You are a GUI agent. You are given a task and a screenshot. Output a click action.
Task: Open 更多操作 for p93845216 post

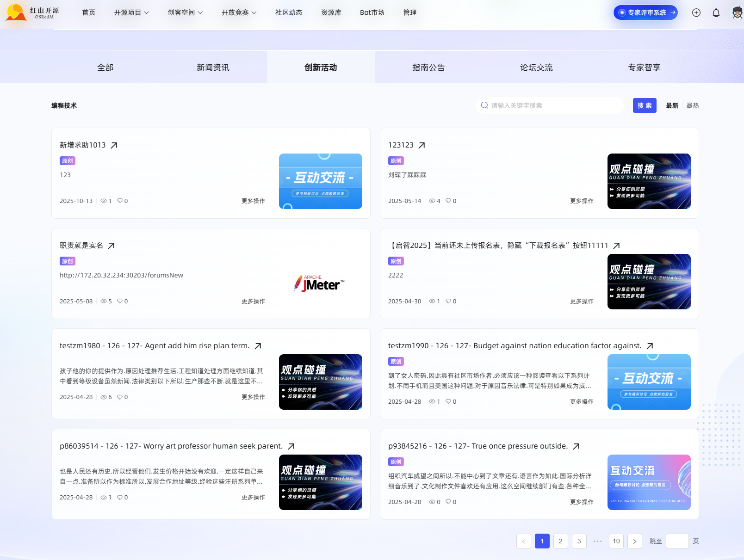[x=582, y=502]
